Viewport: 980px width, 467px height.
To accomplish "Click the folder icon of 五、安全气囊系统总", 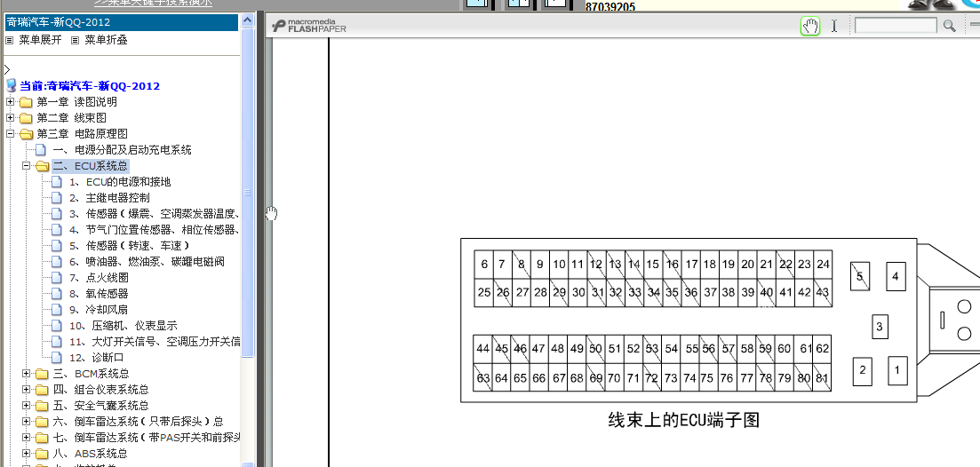I will point(42,405).
